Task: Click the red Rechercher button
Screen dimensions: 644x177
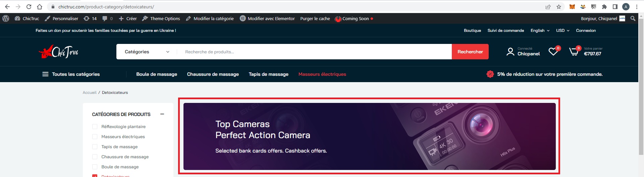Action: [x=470, y=52]
